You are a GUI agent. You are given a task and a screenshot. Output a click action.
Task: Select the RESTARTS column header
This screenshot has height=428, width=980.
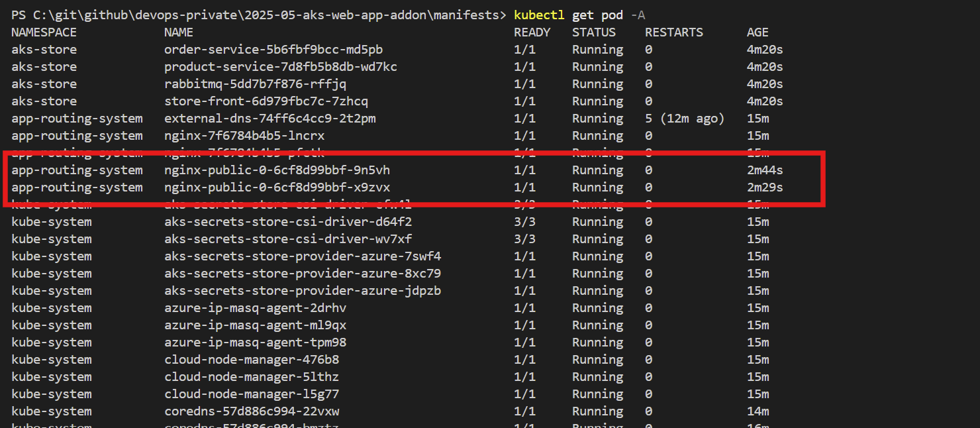(674, 32)
